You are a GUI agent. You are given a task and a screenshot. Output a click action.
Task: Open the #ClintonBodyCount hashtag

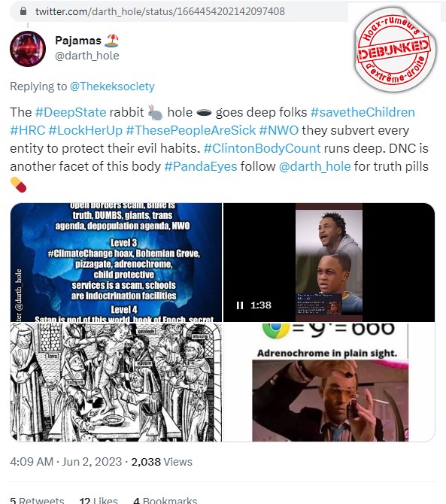(x=262, y=148)
